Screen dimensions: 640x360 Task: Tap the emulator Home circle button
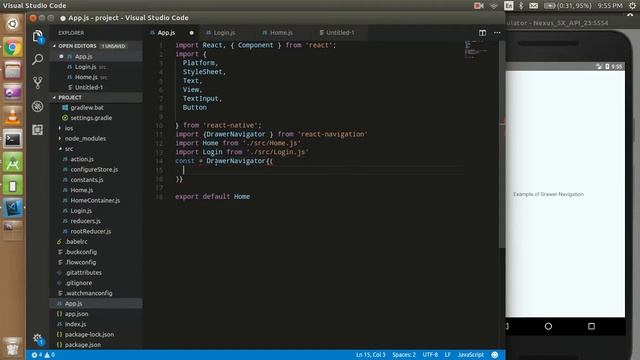(548, 326)
